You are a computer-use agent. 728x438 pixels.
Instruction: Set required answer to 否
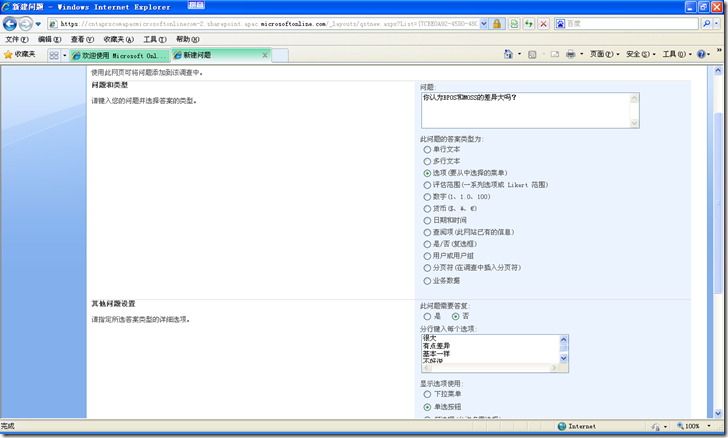pos(455,316)
